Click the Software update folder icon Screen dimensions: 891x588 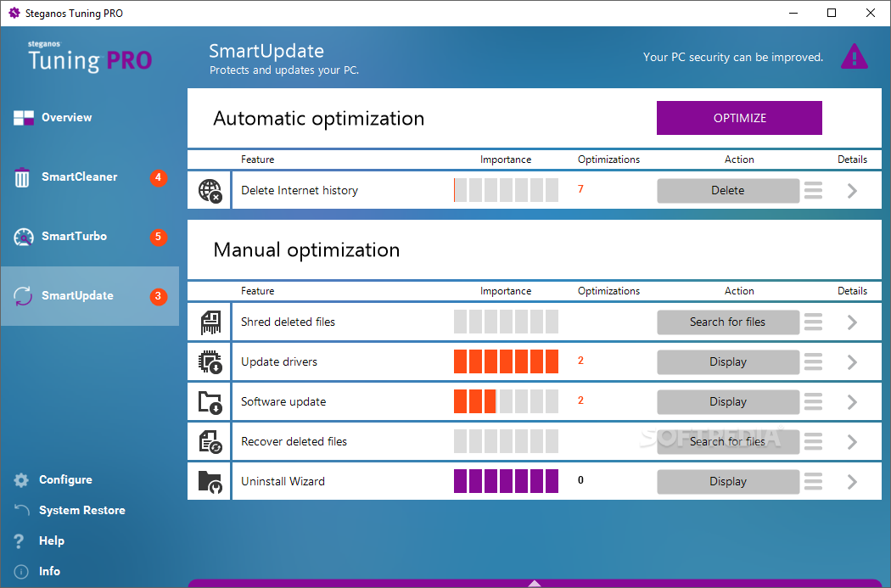(x=210, y=402)
